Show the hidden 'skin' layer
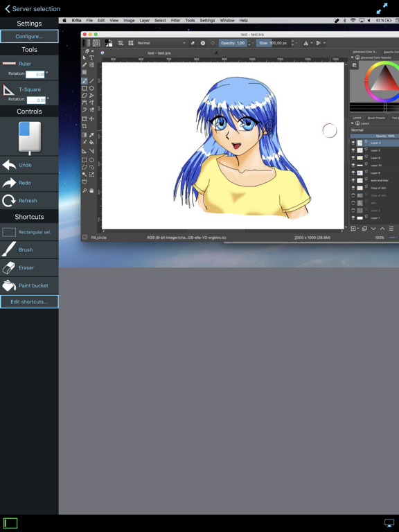 click(x=353, y=203)
